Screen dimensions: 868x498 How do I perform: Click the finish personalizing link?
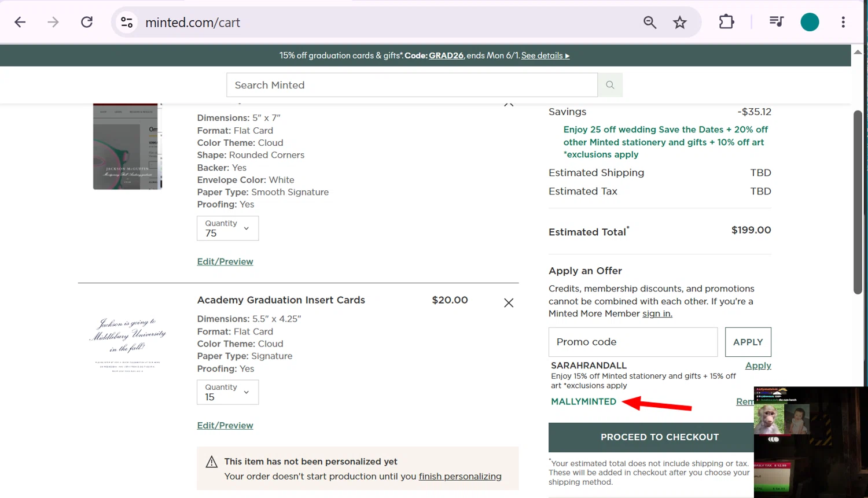click(460, 477)
